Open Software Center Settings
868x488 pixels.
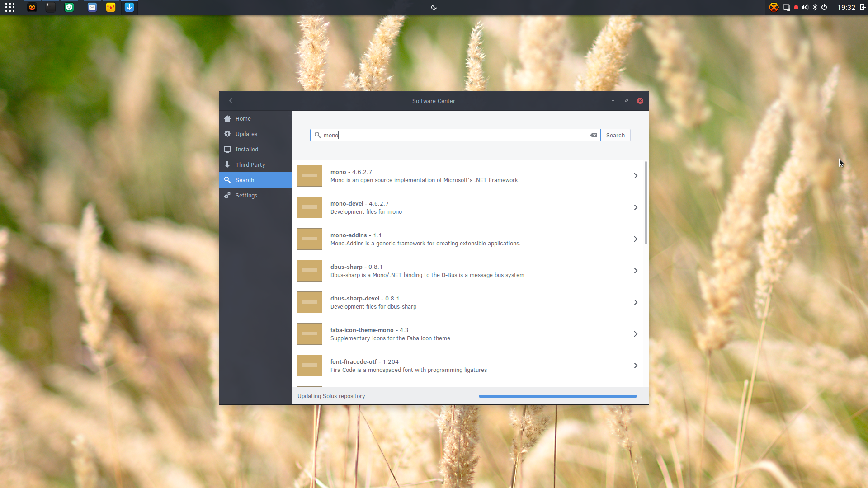[255, 195]
